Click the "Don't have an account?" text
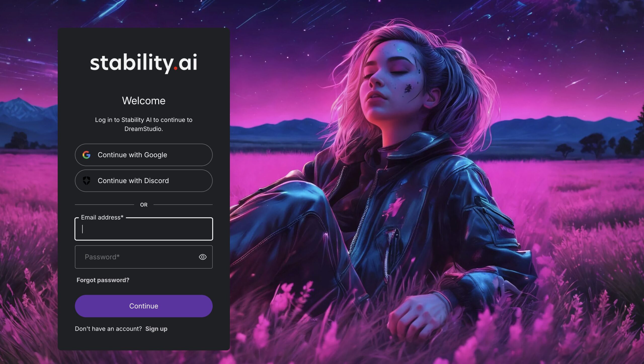This screenshot has height=364, width=644. (108, 329)
